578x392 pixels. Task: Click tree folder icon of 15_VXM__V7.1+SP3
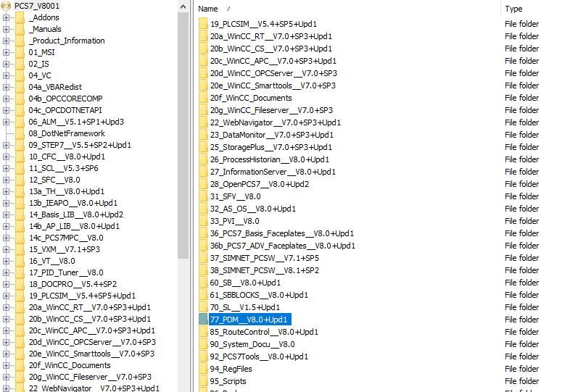(x=20, y=249)
